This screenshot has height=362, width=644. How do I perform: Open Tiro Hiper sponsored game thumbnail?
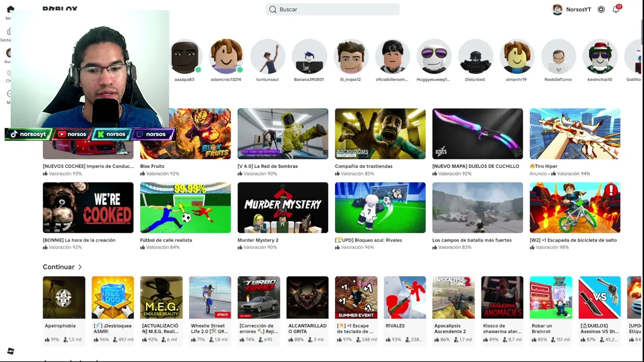pos(575,134)
